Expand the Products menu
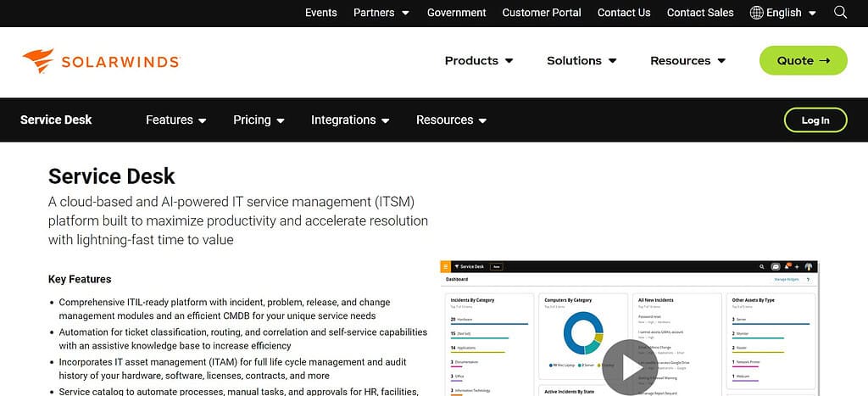868x396 pixels. pyautogui.click(x=479, y=61)
